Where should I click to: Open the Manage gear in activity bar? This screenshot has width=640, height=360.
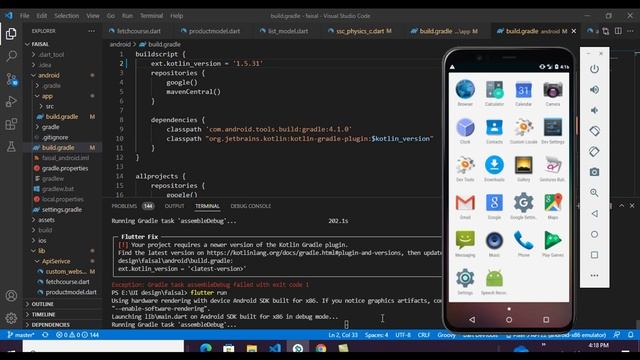[11, 318]
